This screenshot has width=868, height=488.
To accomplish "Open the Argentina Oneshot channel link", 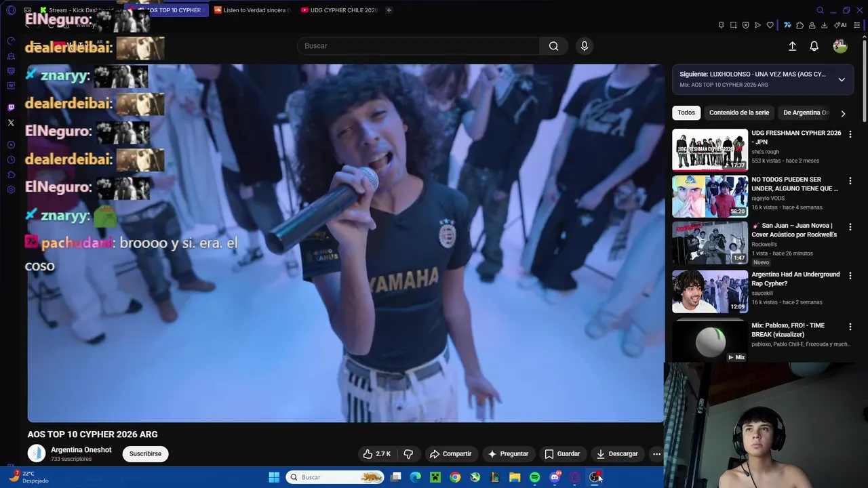I will [x=81, y=450].
